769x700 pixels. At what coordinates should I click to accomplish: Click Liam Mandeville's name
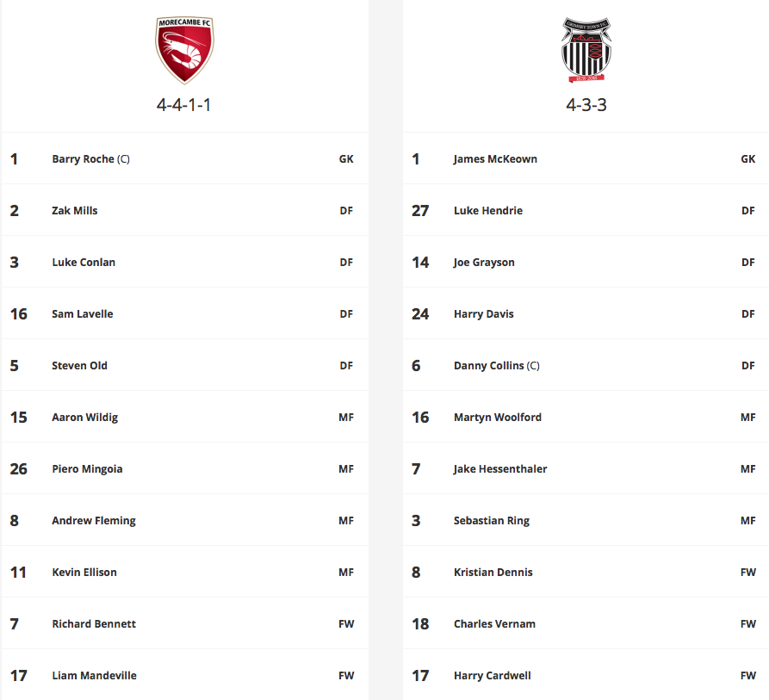[x=94, y=676]
